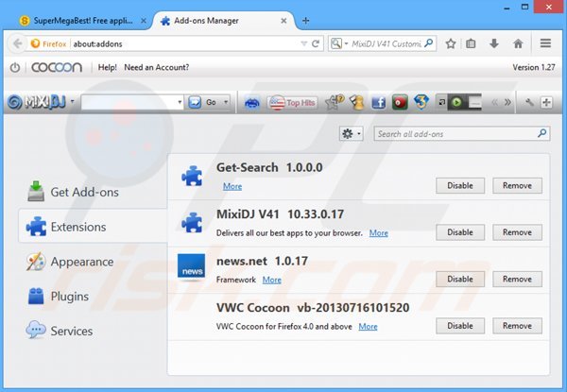Switch to SuperMegaBest tab
Image resolution: width=567 pixels, height=392 pixels.
coord(83,21)
